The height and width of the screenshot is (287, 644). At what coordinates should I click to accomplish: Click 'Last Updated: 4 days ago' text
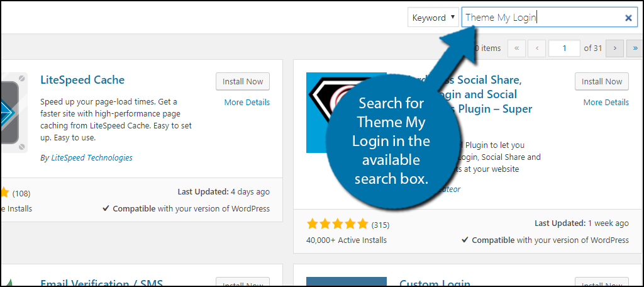[224, 191]
